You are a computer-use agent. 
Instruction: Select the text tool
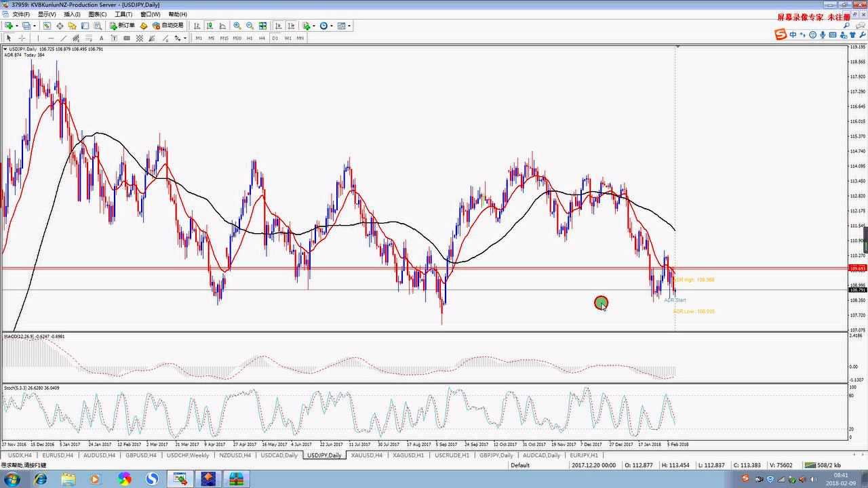click(x=101, y=38)
